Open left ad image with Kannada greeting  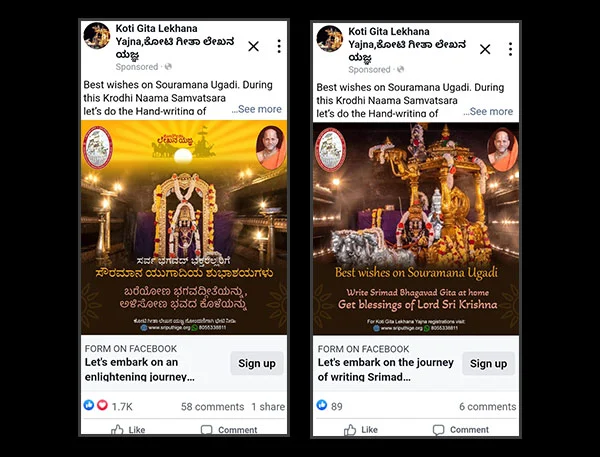(x=184, y=227)
